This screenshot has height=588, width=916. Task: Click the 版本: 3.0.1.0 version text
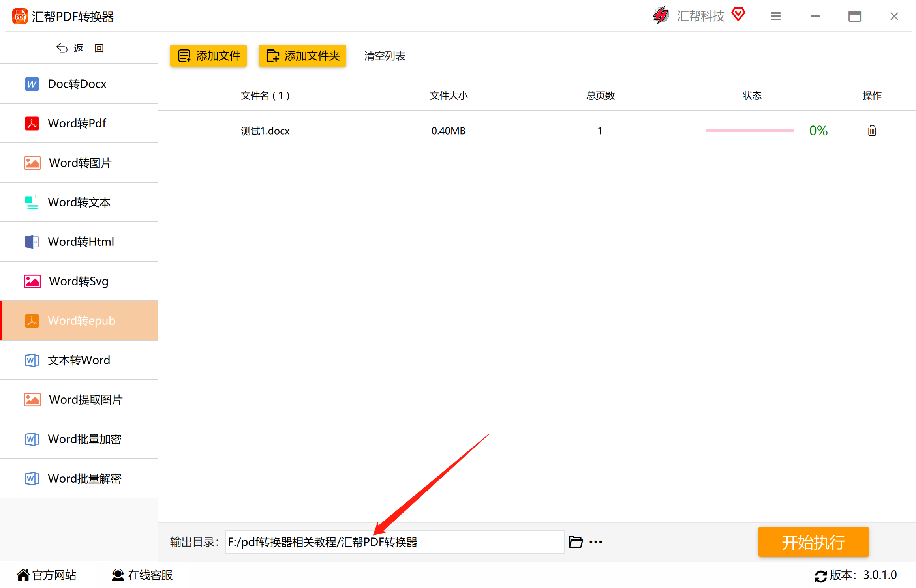(863, 575)
